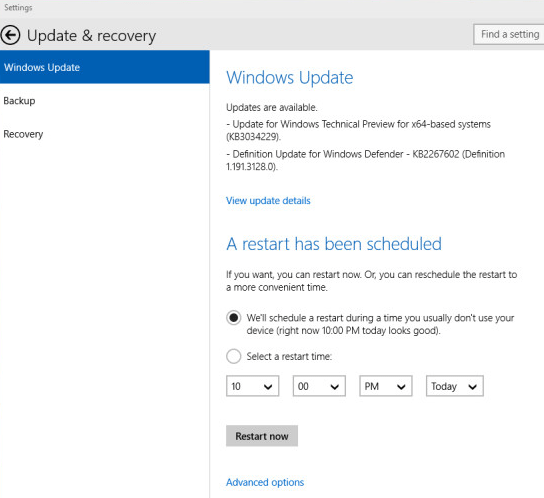Click into the Find a setting box

pyautogui.click(x=509, y=34)
